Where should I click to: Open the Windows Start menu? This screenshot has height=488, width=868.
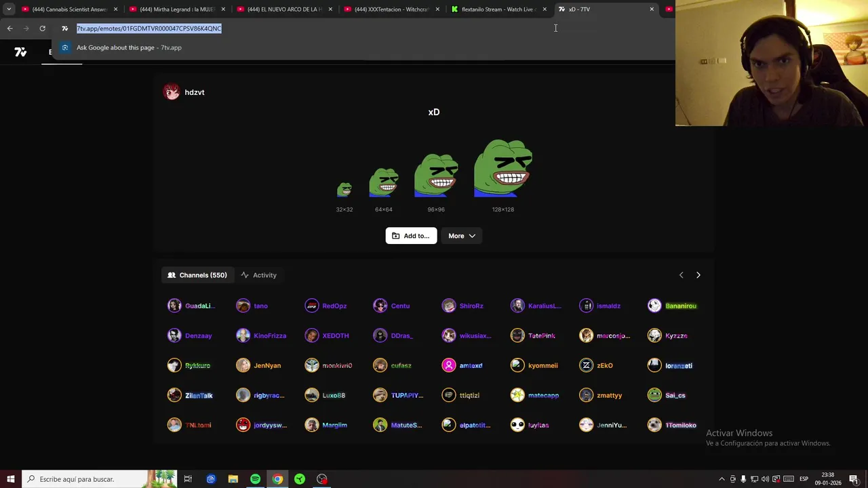[x=11, y=479]
